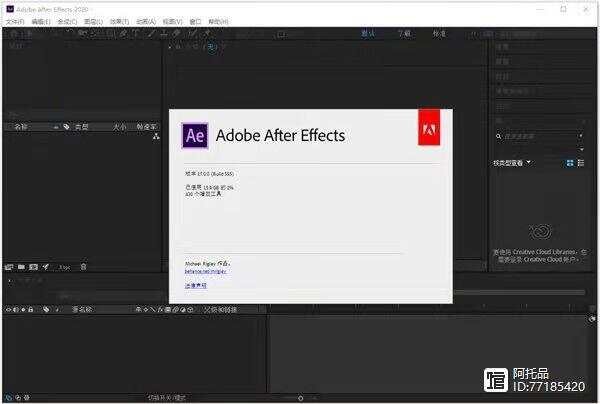Open the 法律声明 link in About dialog
The height and width of the screenshot is (404, 600).
pos(196,285)
